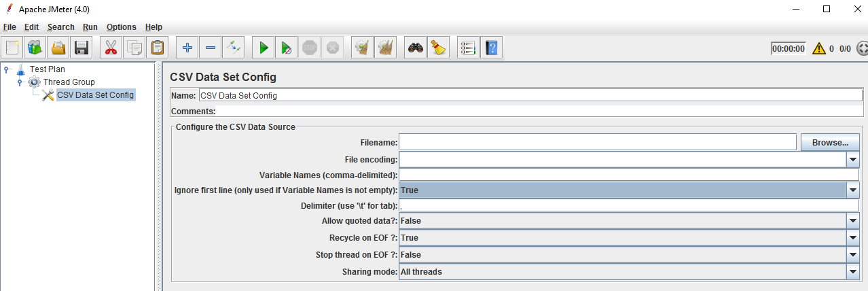Open the Edit menu
The height and width of the screenshot is (291, 868).
click(x=31, y=27)
